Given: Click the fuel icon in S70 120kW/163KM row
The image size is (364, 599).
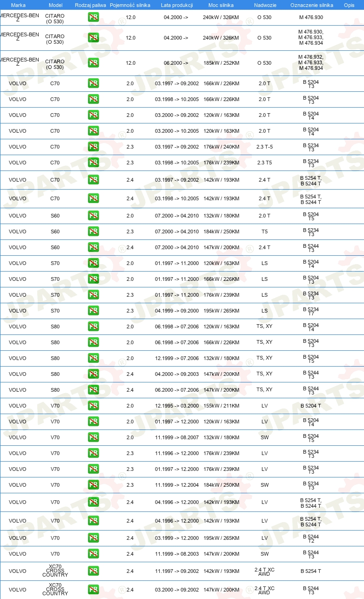Looking at the screenshot, I should (93, 263).
